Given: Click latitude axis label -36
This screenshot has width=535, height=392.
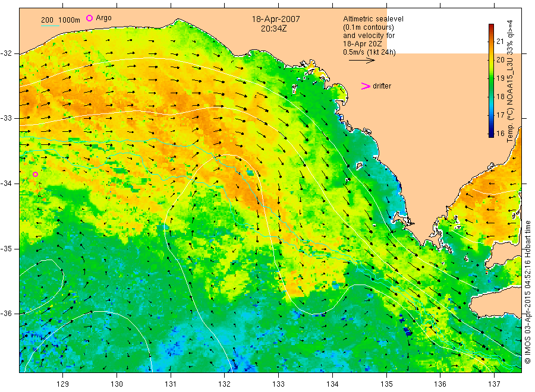Looking at the screenshot, I should [6, 314].
